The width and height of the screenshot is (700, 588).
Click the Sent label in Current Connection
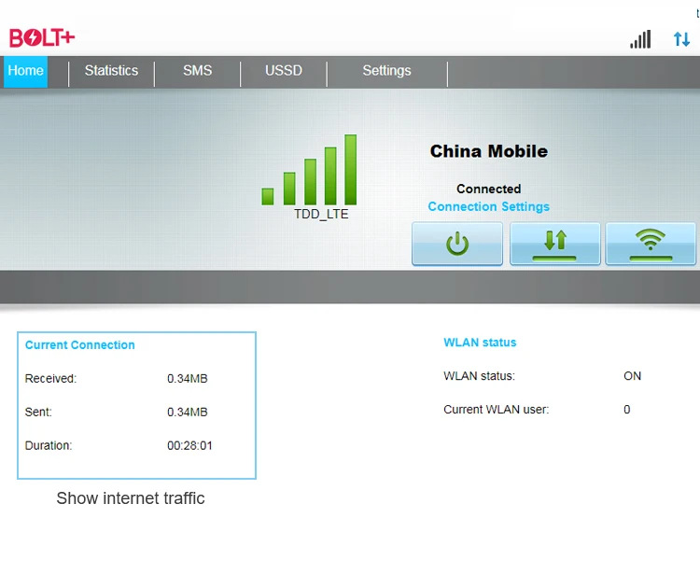(38, 413)
